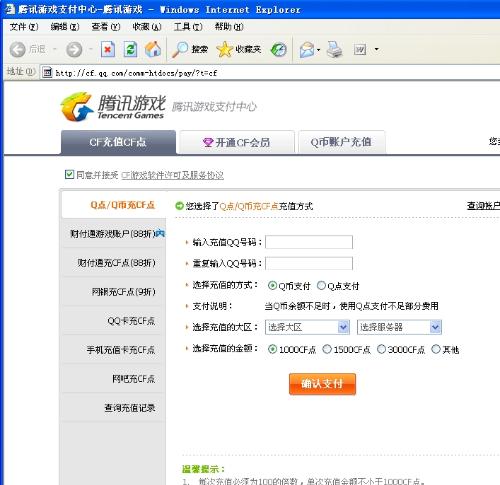Refresh the page using green arrows icon

(130, 49)
